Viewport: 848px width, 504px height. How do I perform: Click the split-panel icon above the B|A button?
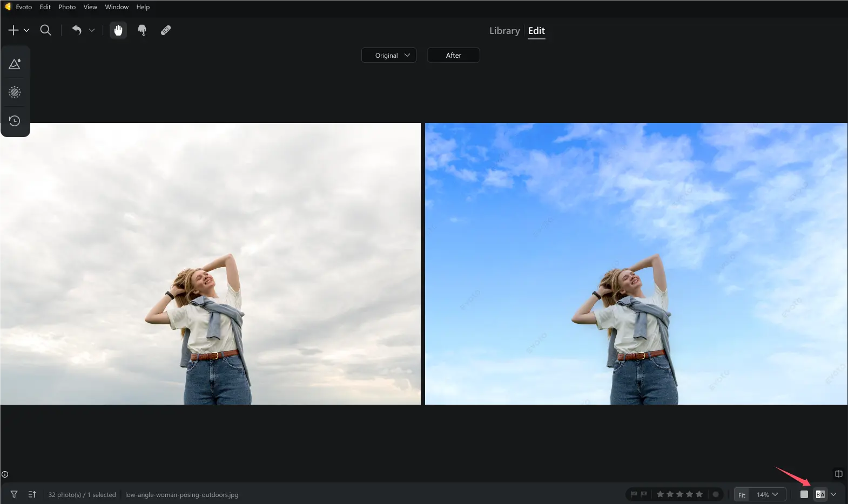(x=839, y=474)
